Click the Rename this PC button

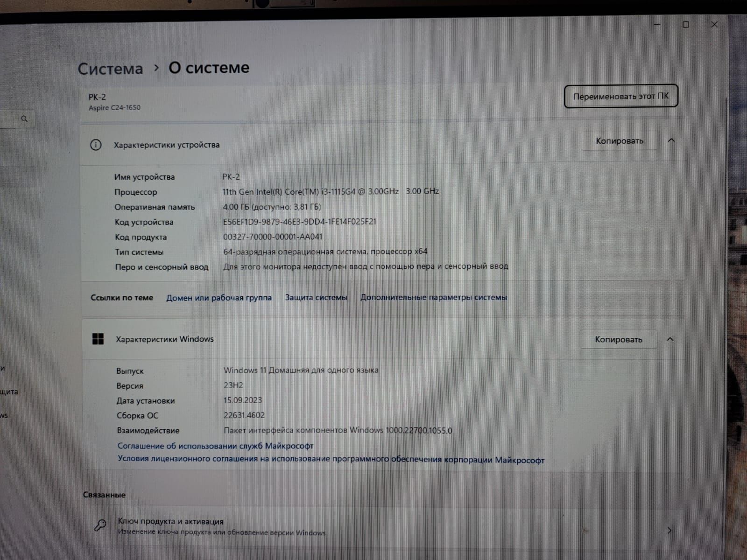(620, 97)
